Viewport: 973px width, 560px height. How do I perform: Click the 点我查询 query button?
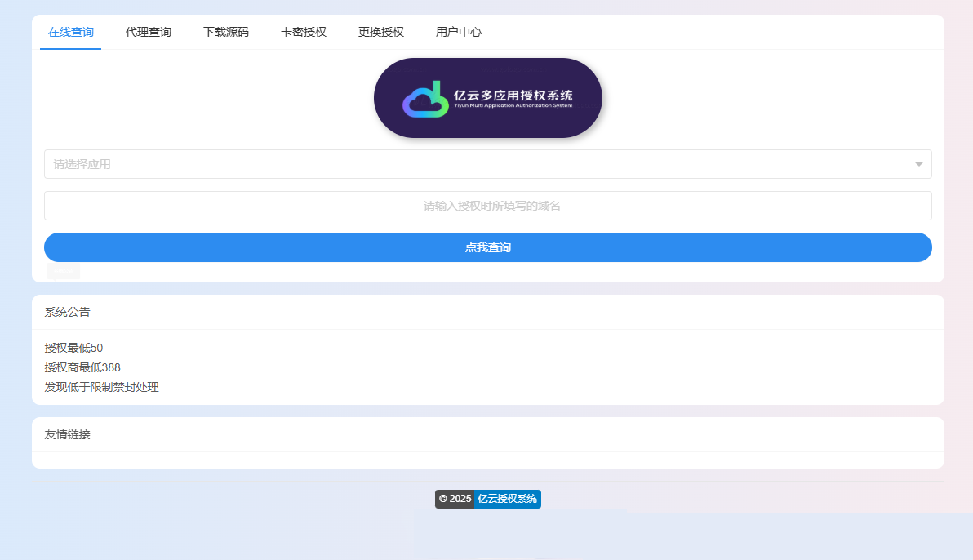click(x=487, y=247)
